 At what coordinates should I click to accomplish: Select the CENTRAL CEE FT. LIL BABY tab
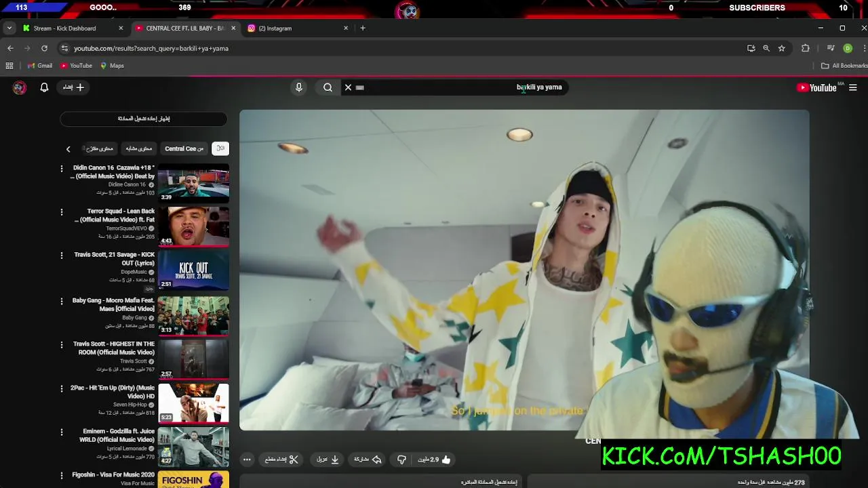(184, 28)
